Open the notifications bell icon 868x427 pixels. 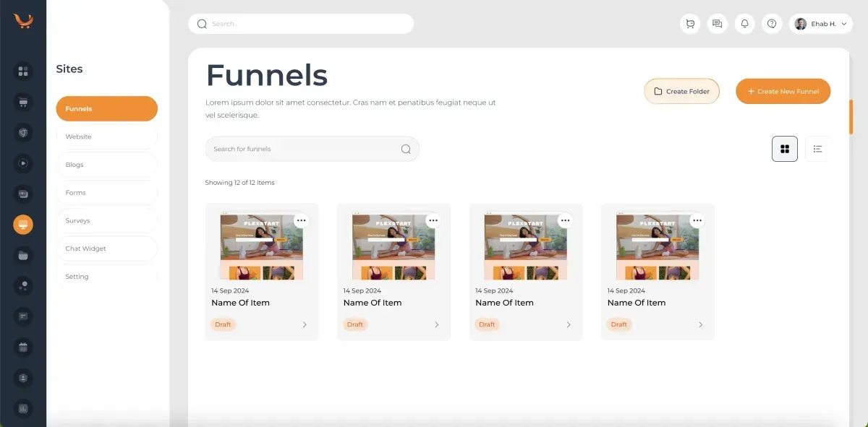[744, 24]
